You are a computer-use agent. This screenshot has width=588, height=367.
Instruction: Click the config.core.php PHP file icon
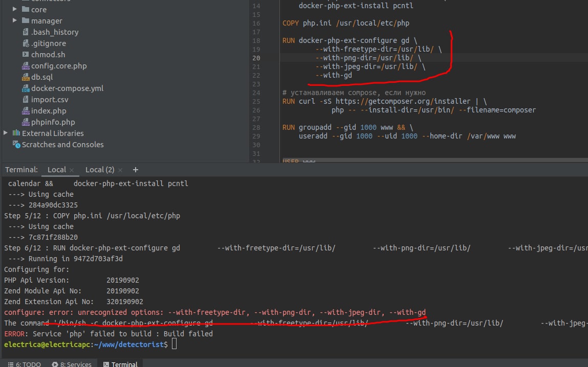26,66
